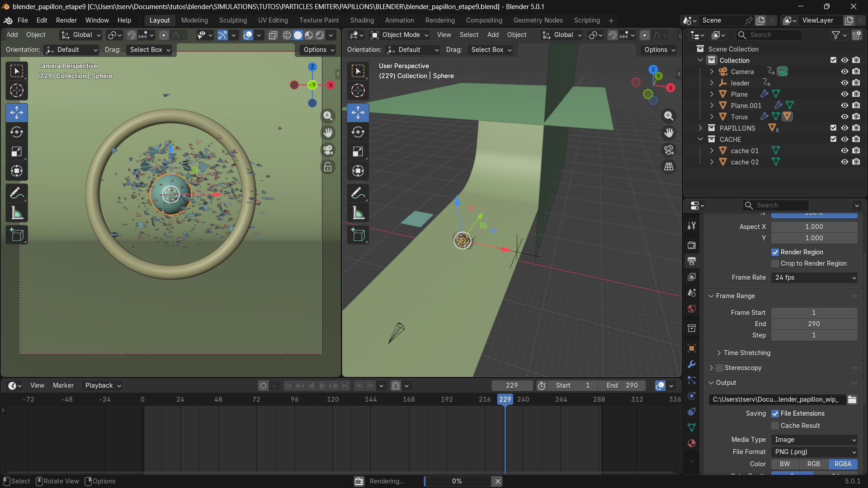This screenshot has width=868, height=488.
Task: Open the Render menu
Action: [66, 20]
